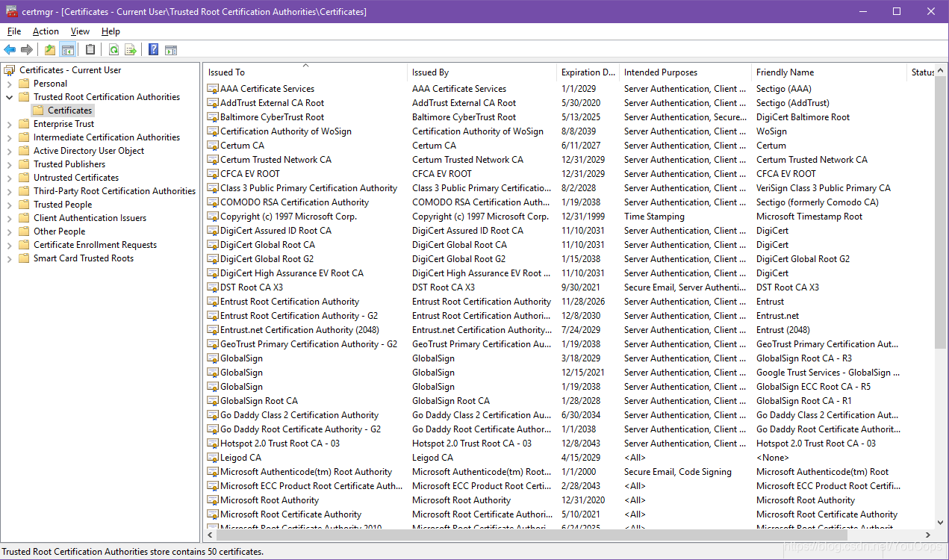Expand the Trusted People node
Screen dimensions: 949x560
point(9,205)
